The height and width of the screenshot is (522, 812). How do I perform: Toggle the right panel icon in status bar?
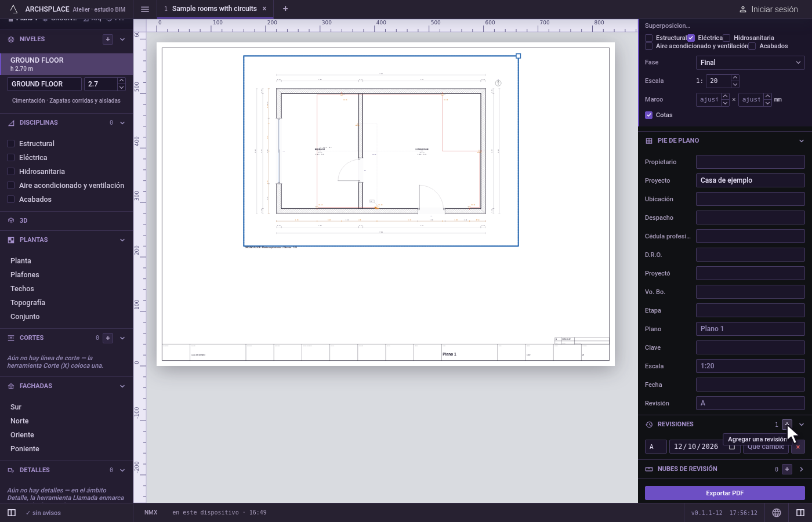point(800,513)
